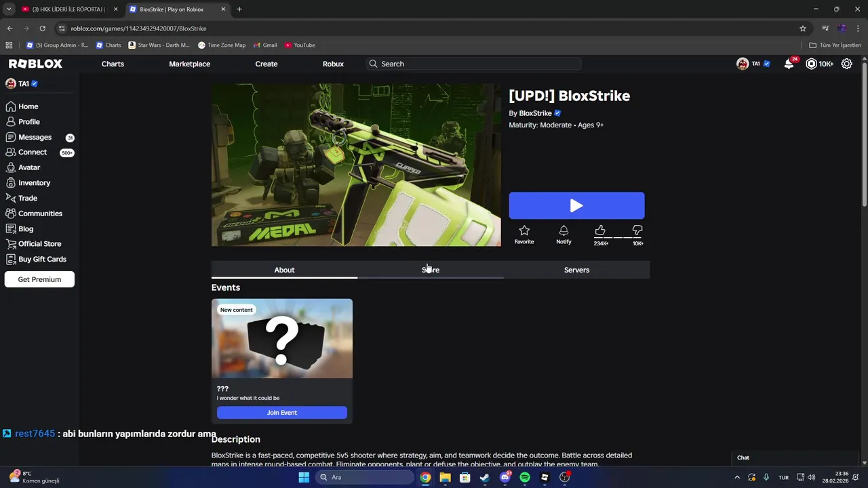Switch to the Servers tab
Viewport: 868px width, 488px height.
pos(576,270)
